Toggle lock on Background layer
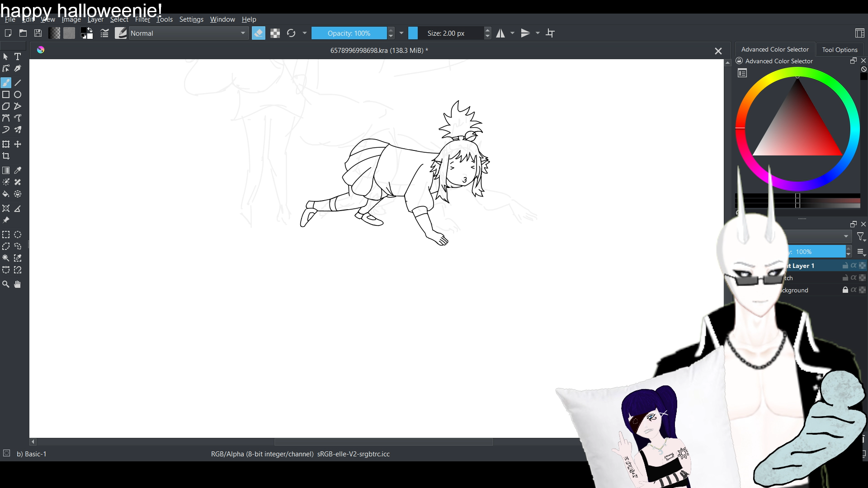The image size is (868, 488). (x=845, y=290)
